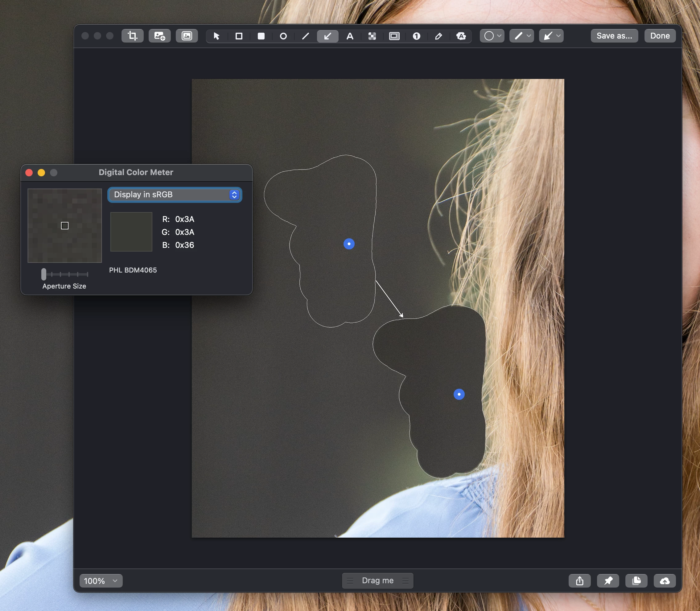This screenshot has width=700, height=611.
Task: Open the arrow style menu
Action: pyautogui.click(x=551, y=36)
